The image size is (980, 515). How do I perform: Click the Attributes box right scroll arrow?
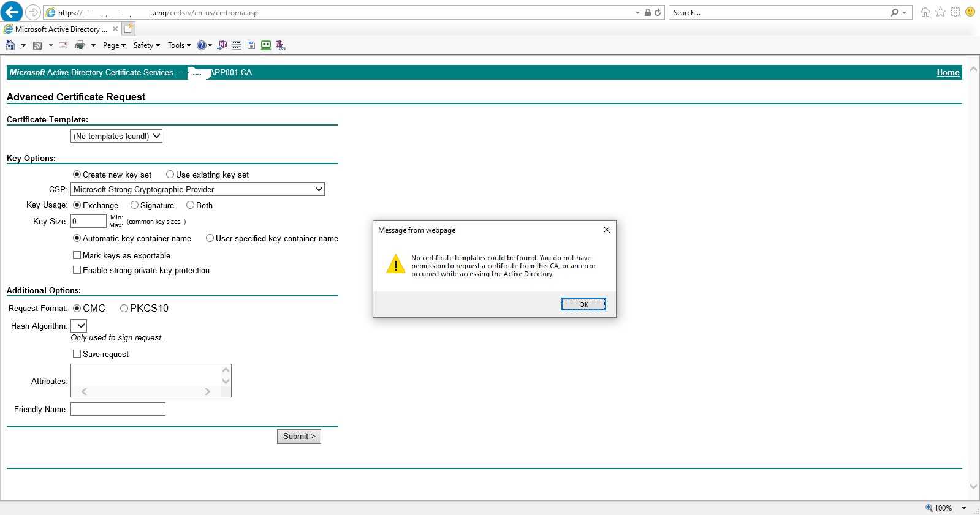coord(208,391)
